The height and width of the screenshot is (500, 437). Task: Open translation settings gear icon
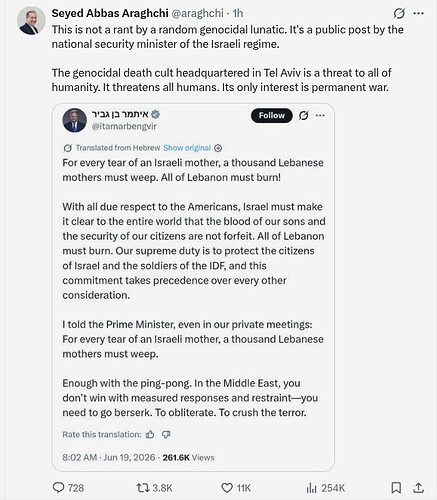tap(218, 148)
